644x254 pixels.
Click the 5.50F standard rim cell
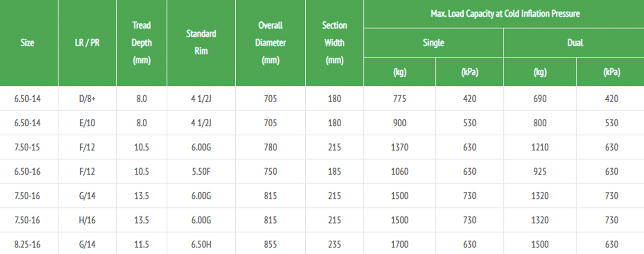(201, 171)
